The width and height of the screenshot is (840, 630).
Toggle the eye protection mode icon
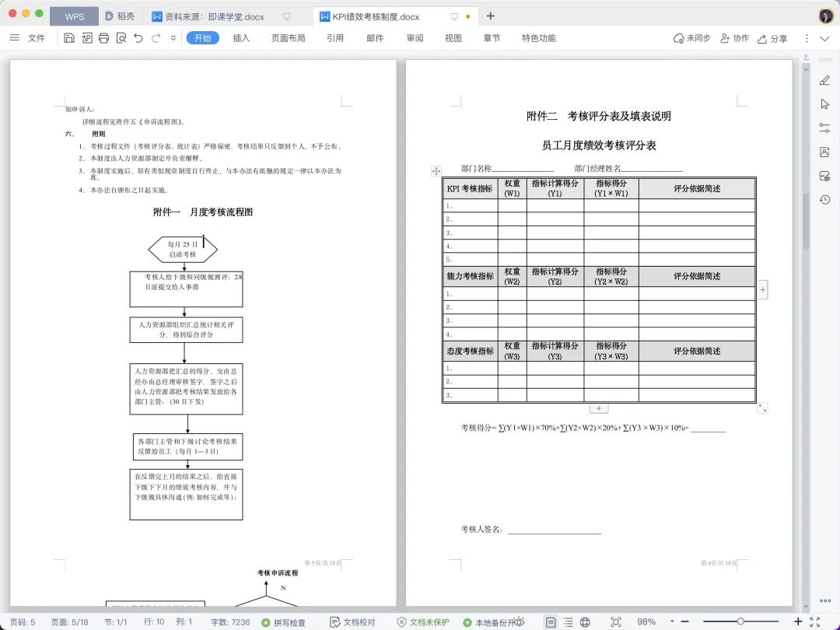click(x=519, y=622)
